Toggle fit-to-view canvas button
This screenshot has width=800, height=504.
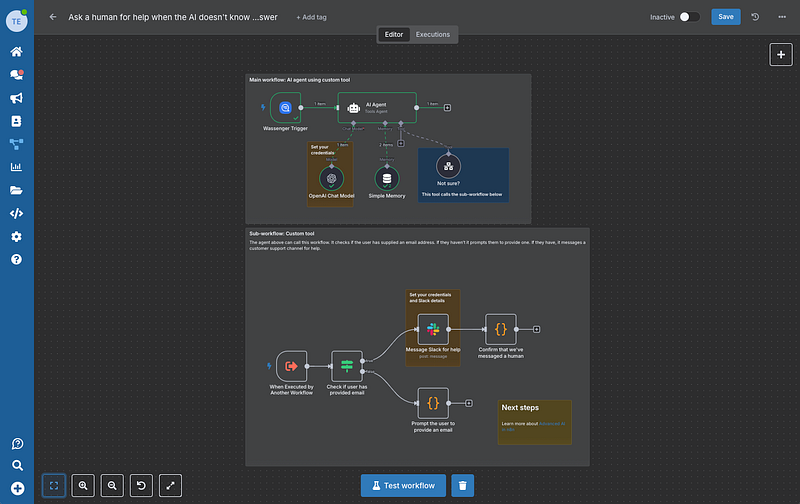pos(54,485)
